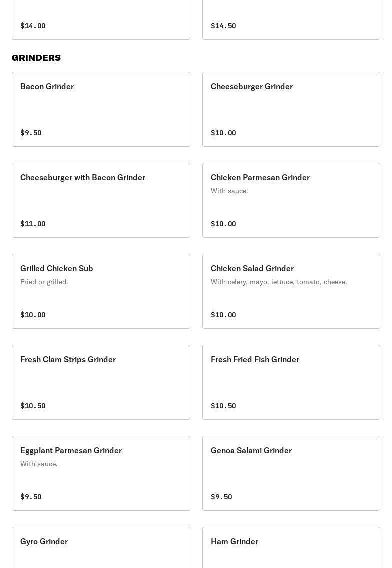
Task: Open the Gyro Grinder card
Action: tap(101, 547)
